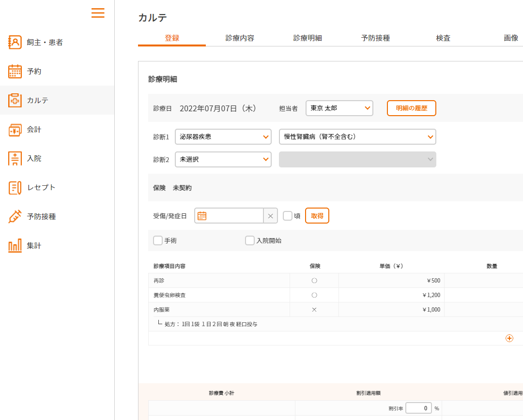This screenshot has width=523, height=420.
Task: Click the 保険 未契約 status text
Action: click(172, 188)
